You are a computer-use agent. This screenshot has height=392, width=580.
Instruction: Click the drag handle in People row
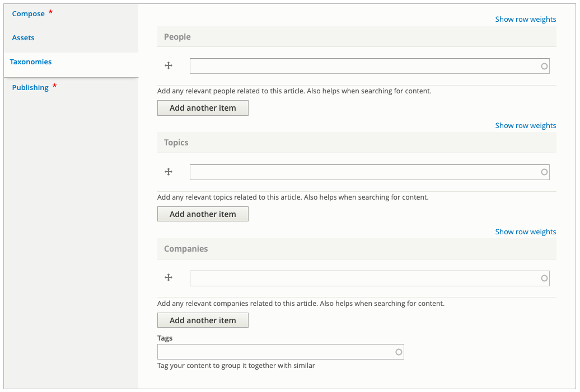coord(169,66)
